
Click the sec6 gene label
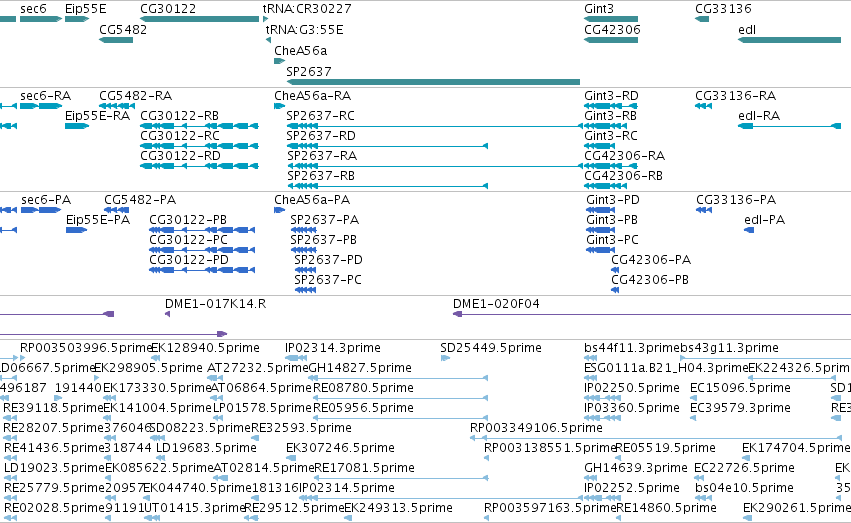(33, 9)
